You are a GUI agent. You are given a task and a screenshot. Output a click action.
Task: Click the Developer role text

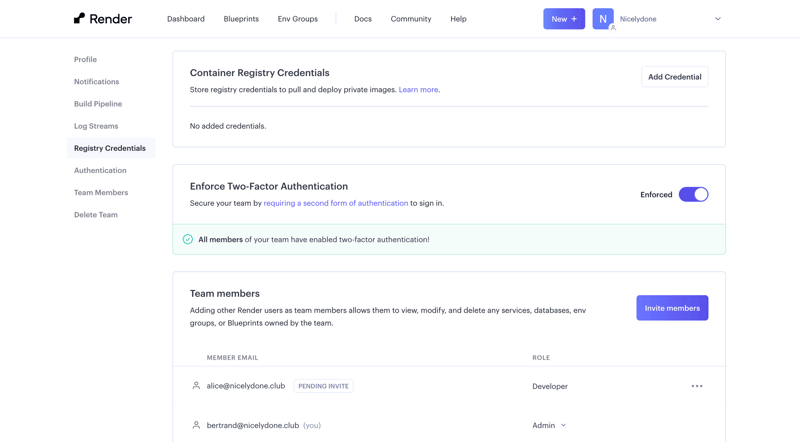[550, 386]
